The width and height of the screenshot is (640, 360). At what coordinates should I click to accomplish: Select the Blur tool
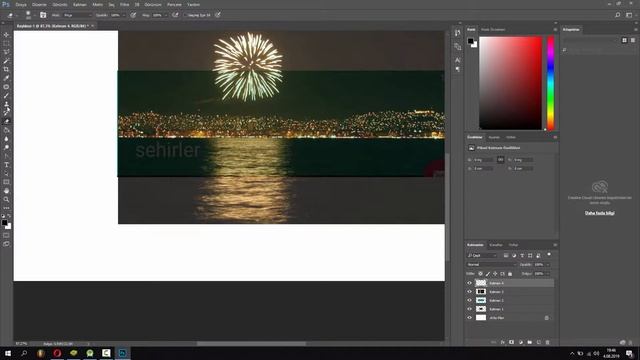(x=6, y=139)
